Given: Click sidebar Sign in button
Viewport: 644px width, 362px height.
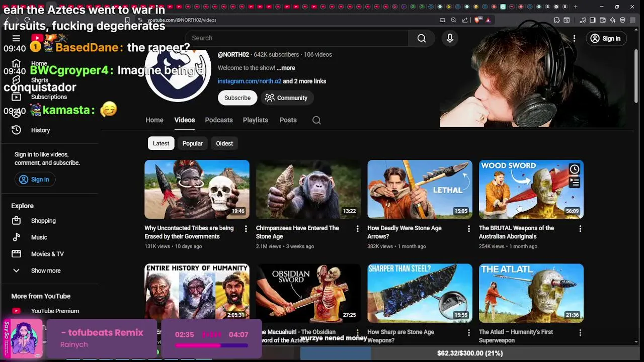Looking at the screenshot, I should click(x=34, y=179).
